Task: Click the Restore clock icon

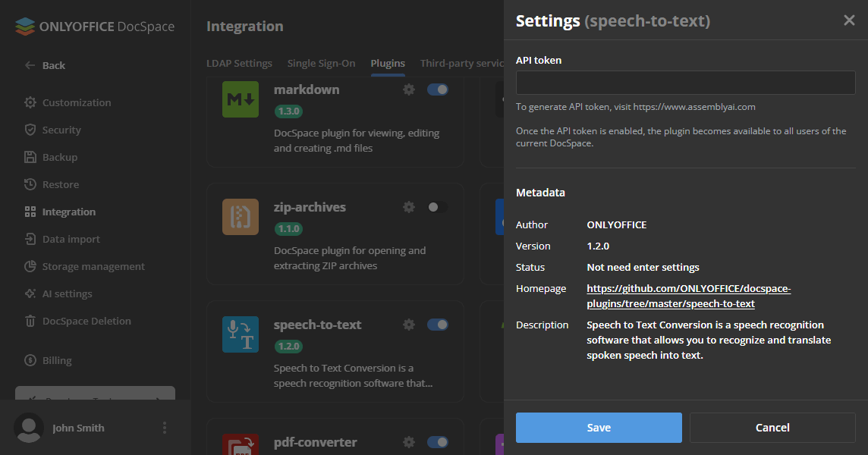Action: tap(30, 184)
